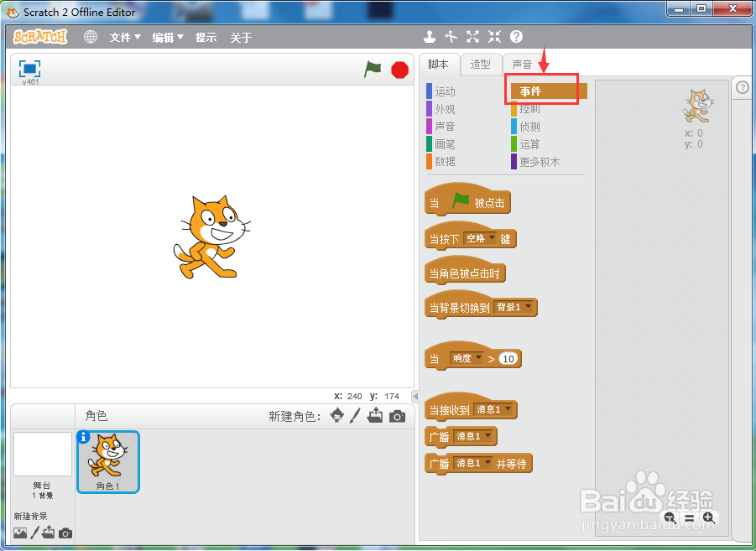
Task: Select the 运动 block category
Action: (x=441, y=91)
